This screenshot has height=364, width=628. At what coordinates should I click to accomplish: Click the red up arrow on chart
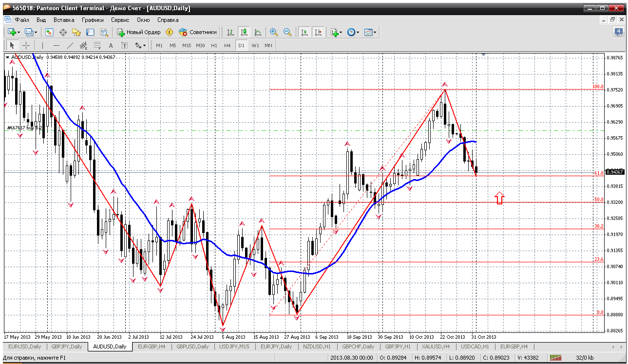click(x=499, y=198)
